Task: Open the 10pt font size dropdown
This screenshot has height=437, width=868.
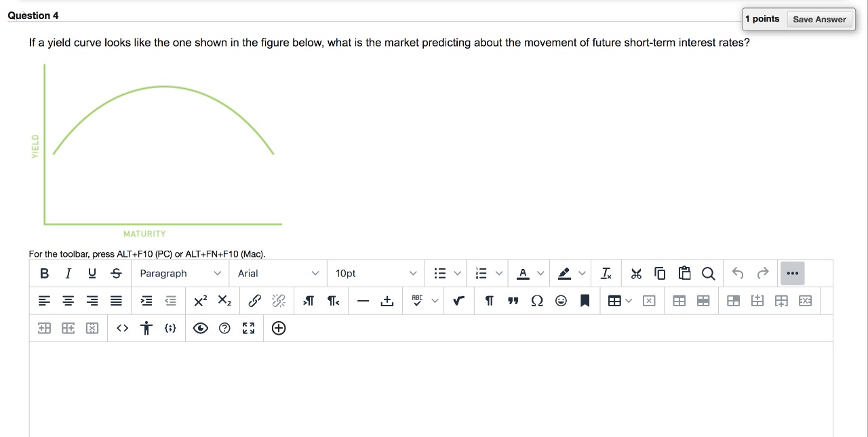Action: (x=375, y=273)
